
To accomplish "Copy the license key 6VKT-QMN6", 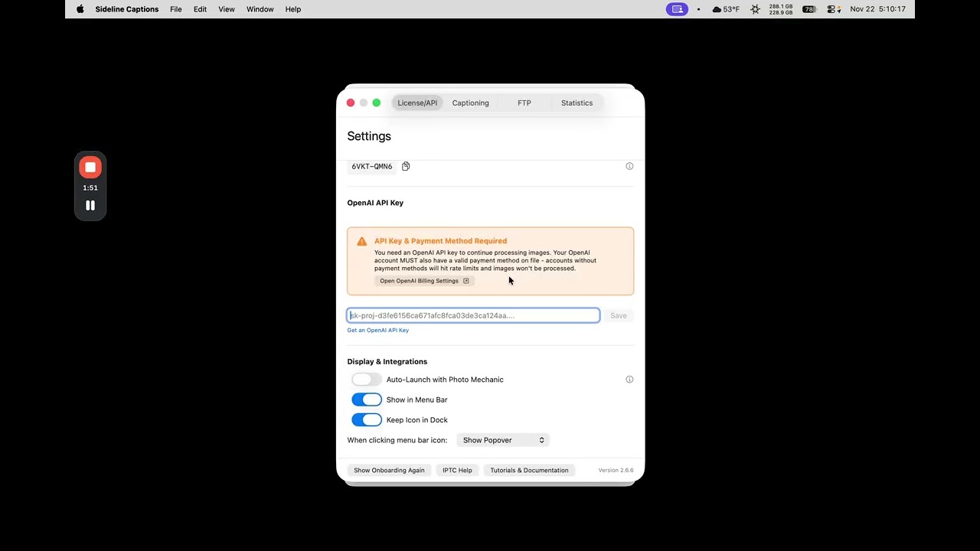I will click(x=406, y=166).
